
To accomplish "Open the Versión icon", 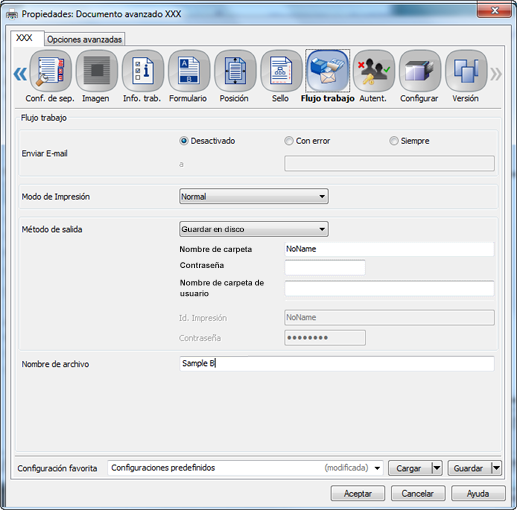I will tap(466, 71).
